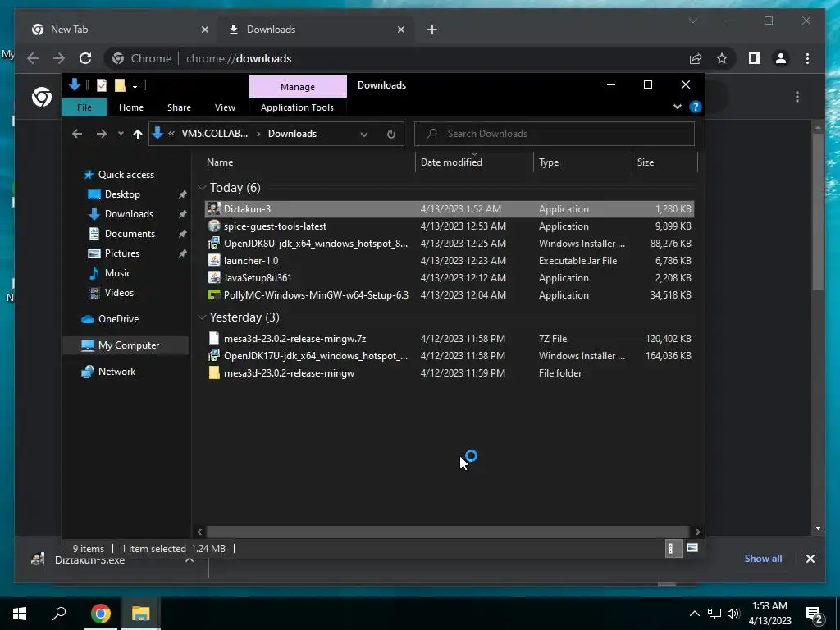The height and width of the screenshot is (630, 840).
Task: Select PollyMC setup file icon
Action: (214, 294)
